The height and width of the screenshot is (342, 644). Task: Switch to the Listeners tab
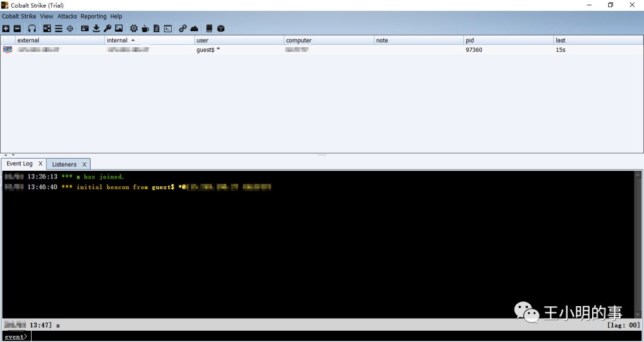tap(64, 164)
